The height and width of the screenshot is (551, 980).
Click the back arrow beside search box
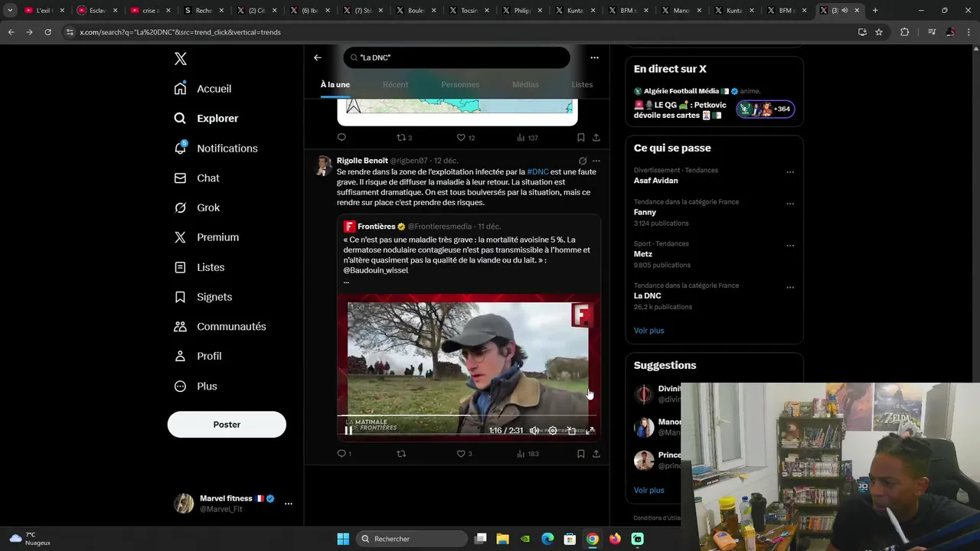(x=318, y=57)
